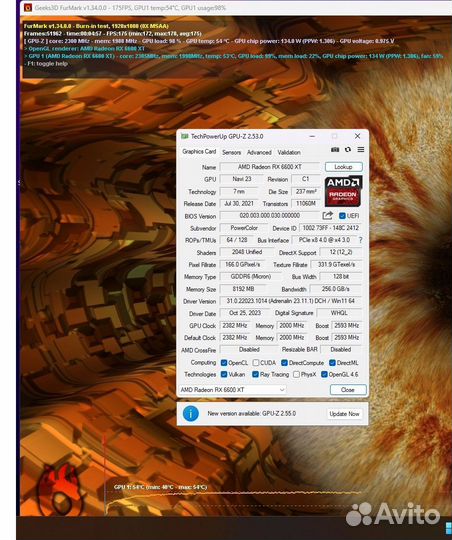Click the Default Clock value 2382 MHz
452x540 pixels.
(x=235, y=338)
